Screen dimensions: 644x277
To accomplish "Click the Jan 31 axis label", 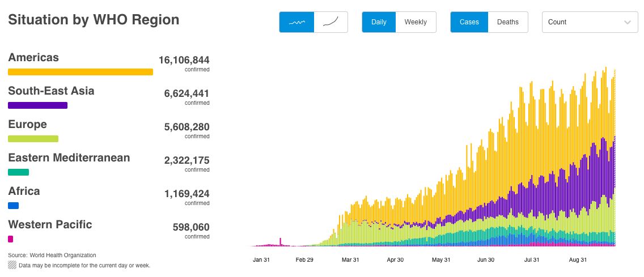I will 261,260.
